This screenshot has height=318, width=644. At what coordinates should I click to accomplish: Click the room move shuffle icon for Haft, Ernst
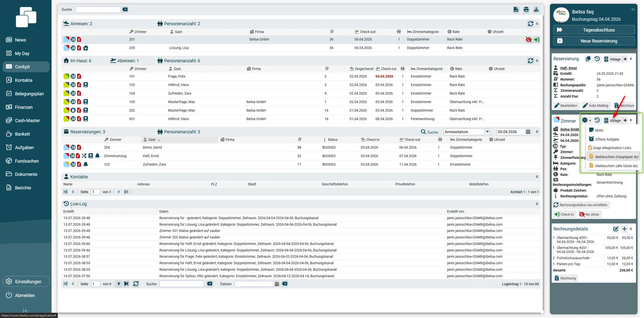[84, 156]
